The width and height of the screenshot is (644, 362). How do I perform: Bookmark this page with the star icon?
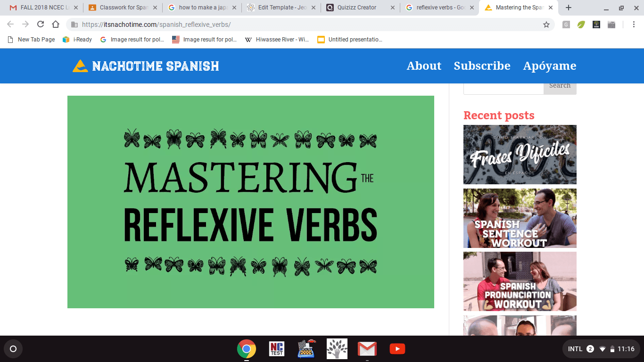[546, 25]
